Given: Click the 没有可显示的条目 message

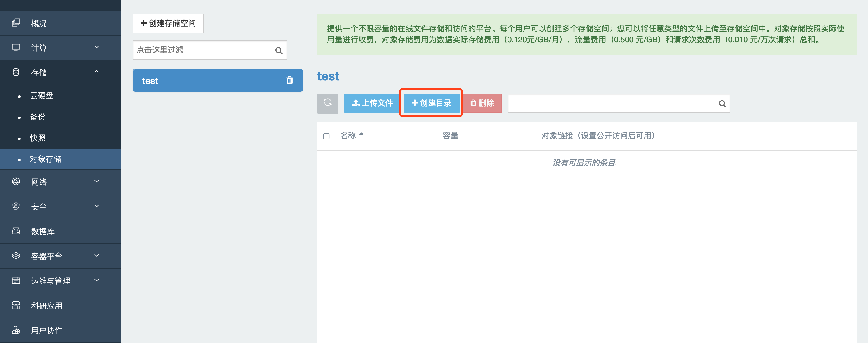Looking at the screenshot, I should [x=584, y=163].
